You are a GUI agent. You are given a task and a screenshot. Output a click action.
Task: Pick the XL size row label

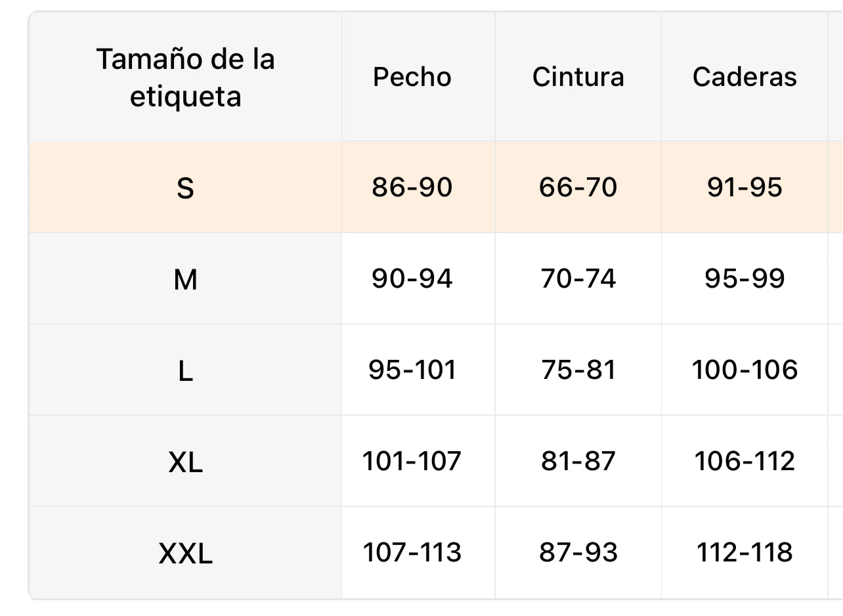pyautogui.click(x=185, y=462)
